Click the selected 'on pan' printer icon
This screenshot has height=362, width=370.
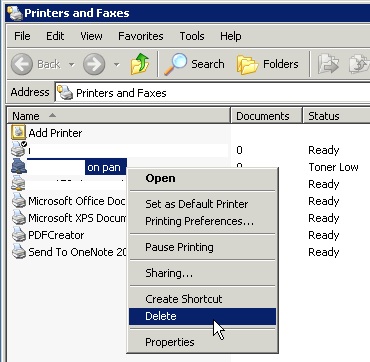click(19, 166)
